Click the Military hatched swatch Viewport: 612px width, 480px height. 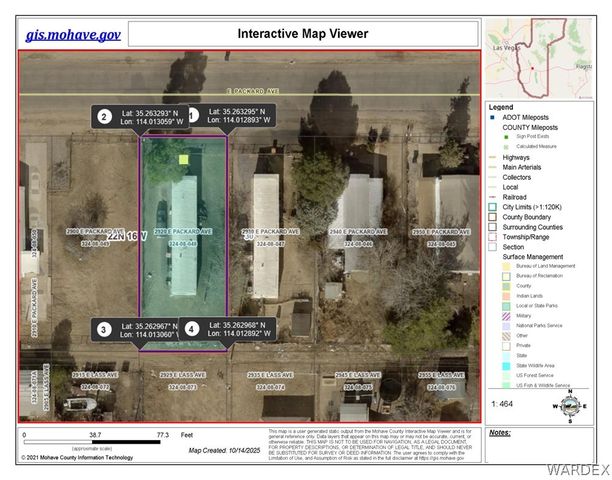pyautogui.click(x=506, y=316)
